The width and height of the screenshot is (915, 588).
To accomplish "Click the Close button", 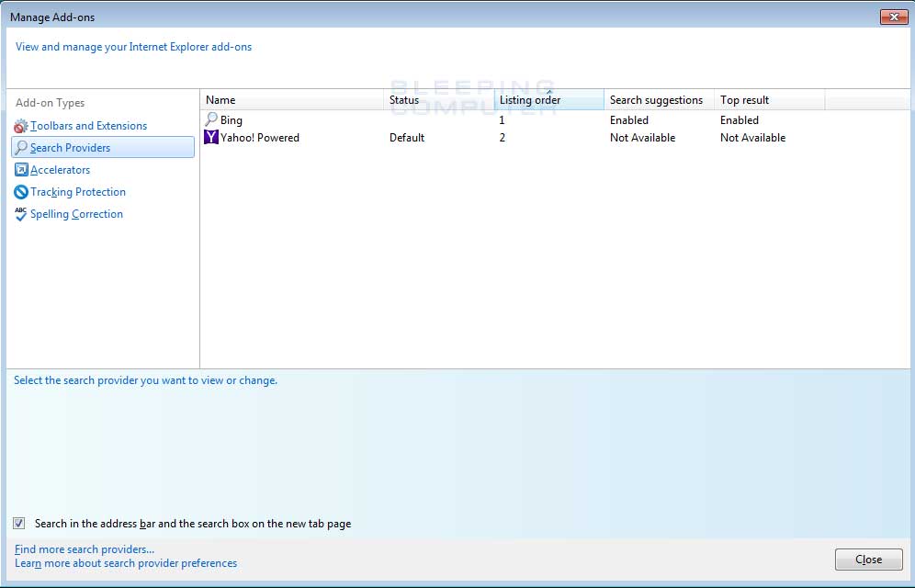I will [868, 560].
